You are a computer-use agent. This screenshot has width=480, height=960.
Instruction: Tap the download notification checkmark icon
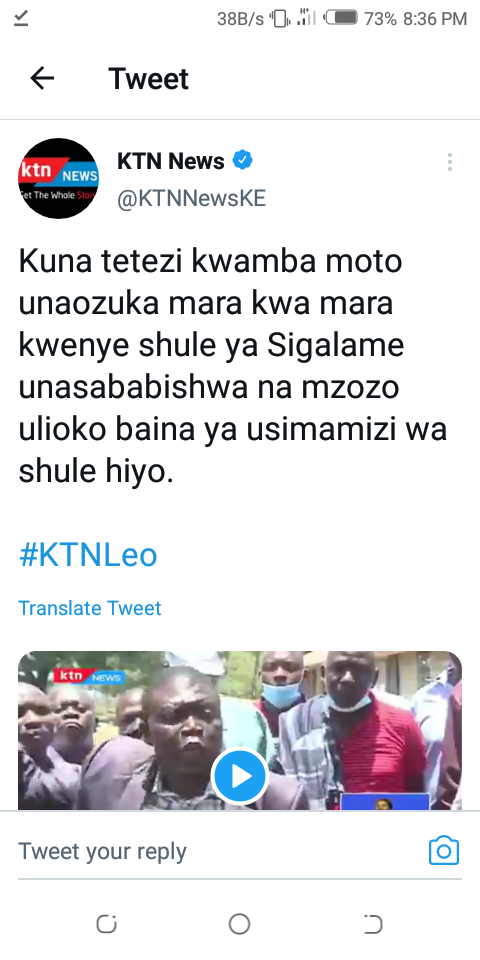click(x=21, y=19)
